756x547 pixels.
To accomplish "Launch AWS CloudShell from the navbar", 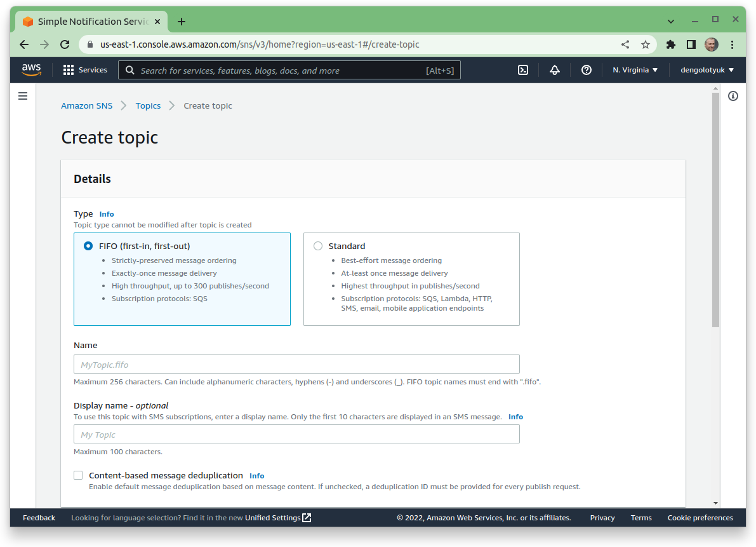I will pos(522,70).
